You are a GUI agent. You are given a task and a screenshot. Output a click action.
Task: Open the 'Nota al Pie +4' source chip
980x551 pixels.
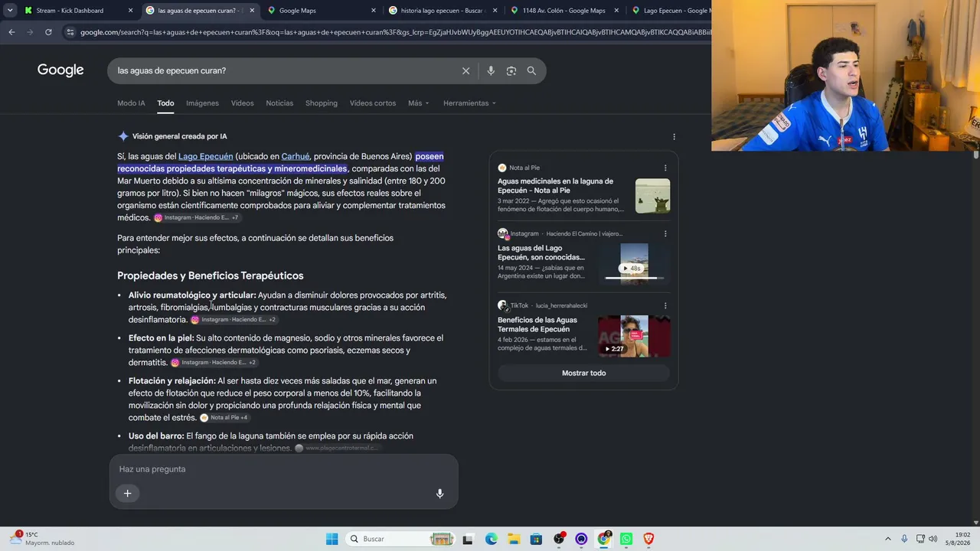(224, 418)
